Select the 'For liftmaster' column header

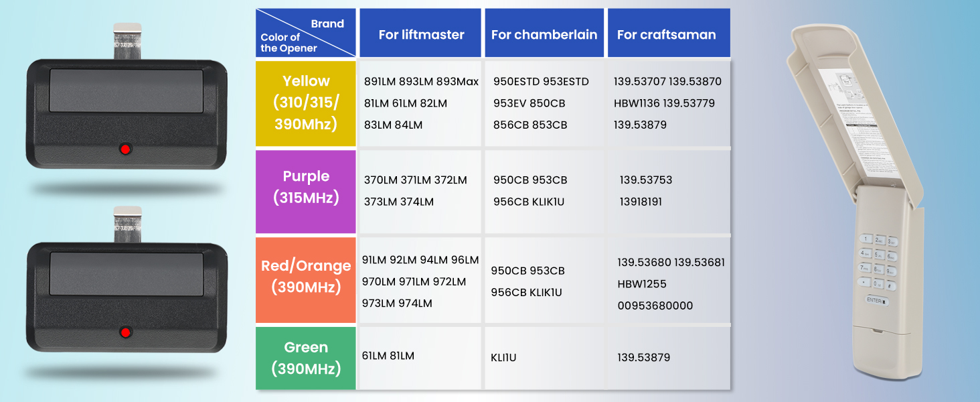tap(420, 34)
